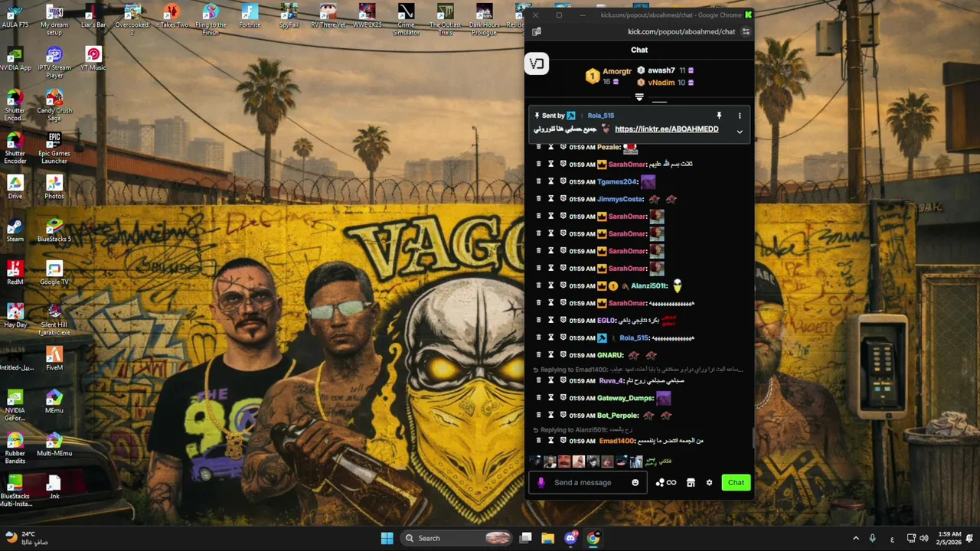Open the Crime Simulator desktop shortcut
The image size is (980, 551).
point(406,19)
